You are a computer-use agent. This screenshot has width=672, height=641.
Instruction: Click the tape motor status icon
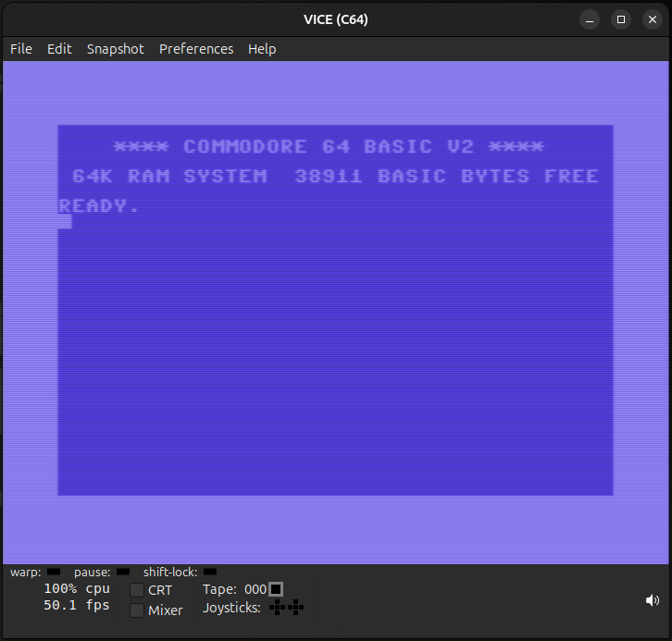tap(275, 589)
